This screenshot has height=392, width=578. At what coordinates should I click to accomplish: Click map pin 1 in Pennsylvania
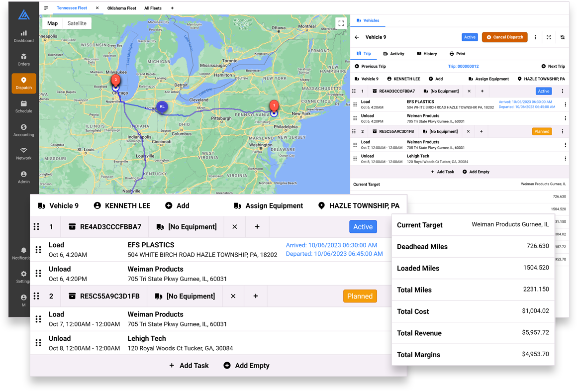[274, 106]
